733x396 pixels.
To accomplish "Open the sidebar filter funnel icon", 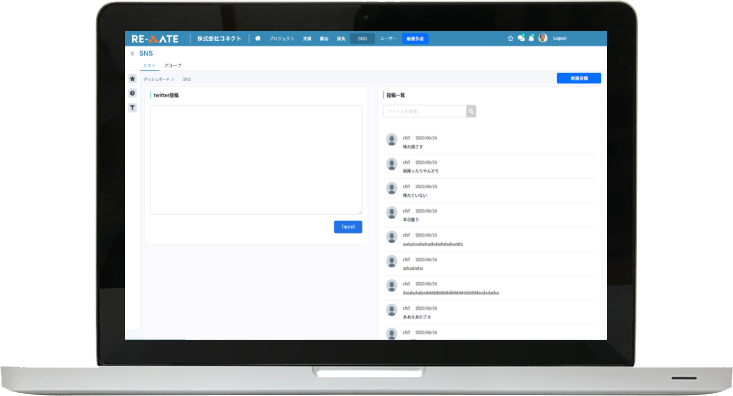I will tap(132, 108).
